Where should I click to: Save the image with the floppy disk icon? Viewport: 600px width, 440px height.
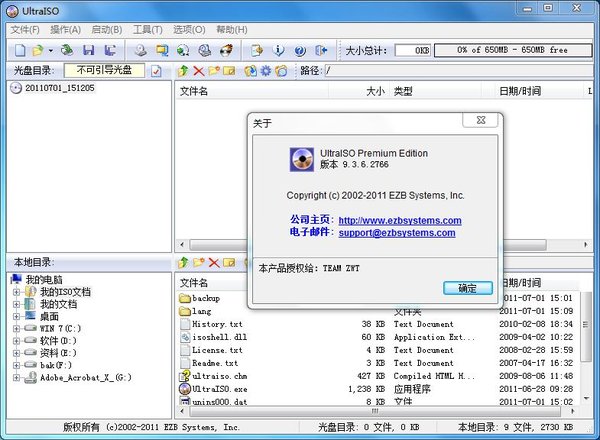88,50
